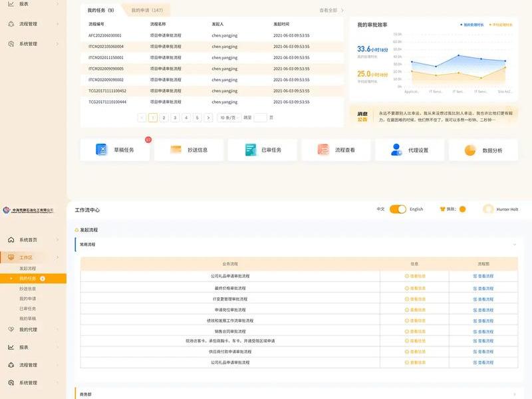Click the previous page arrow button
The image size is (532, 399).
point(142,118)
